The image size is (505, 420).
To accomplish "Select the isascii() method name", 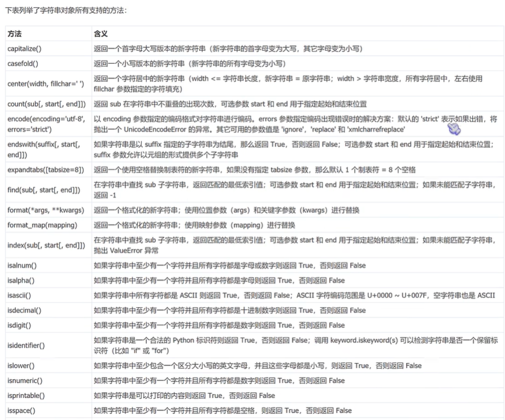I will (x=19, y=295).
